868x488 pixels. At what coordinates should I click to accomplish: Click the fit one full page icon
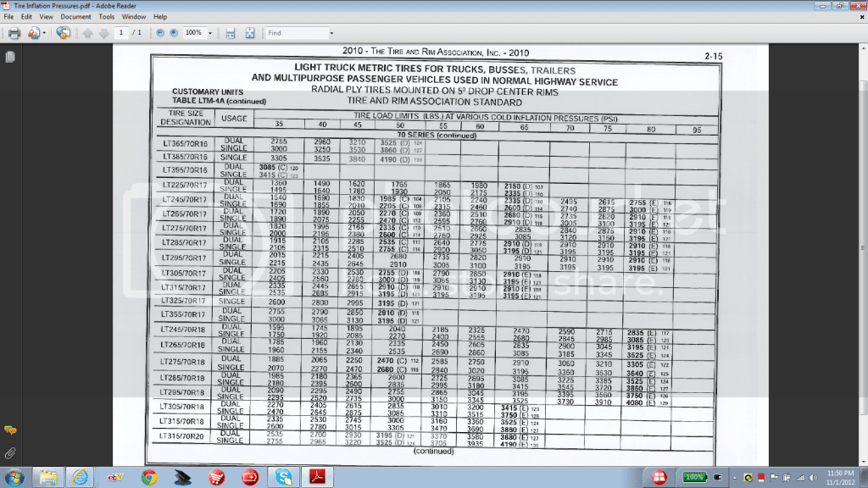tap(250, 33)
